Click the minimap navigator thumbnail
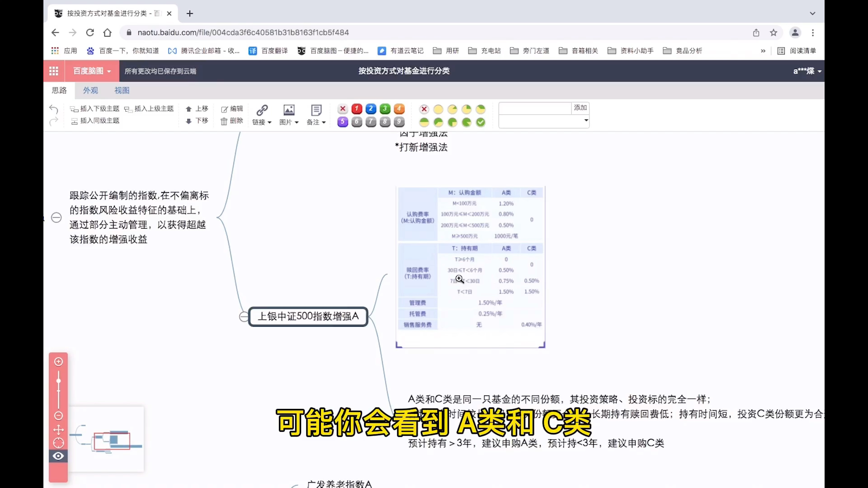 click(106, 439)
